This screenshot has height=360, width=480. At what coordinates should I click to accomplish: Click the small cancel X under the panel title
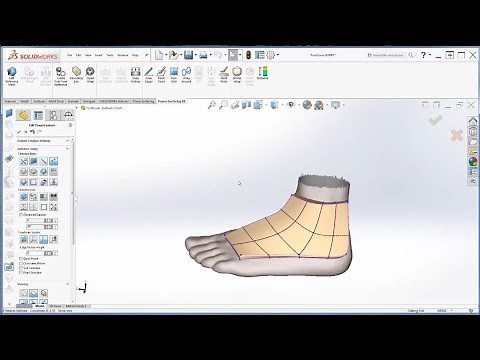(x=26, y=132)
